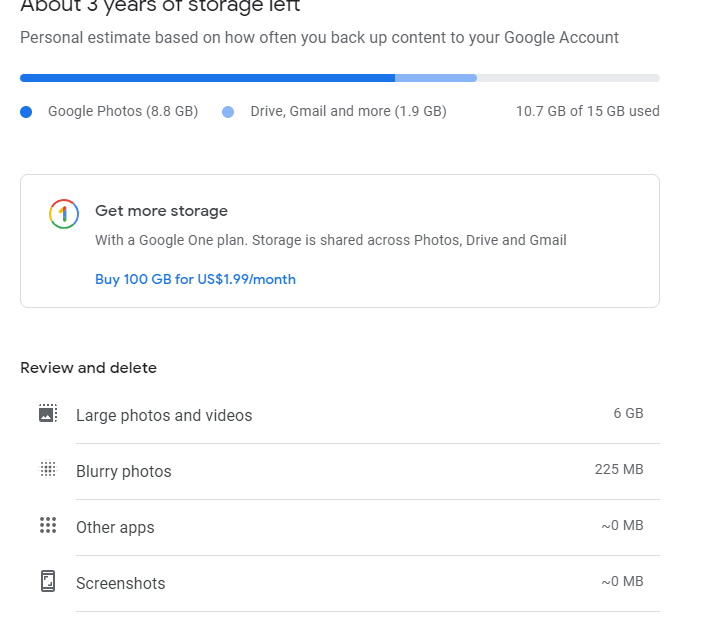Open the Buy 100 GB for US$1.99/month link
This screenshot has height=623, width=728.
click(195, 279)
